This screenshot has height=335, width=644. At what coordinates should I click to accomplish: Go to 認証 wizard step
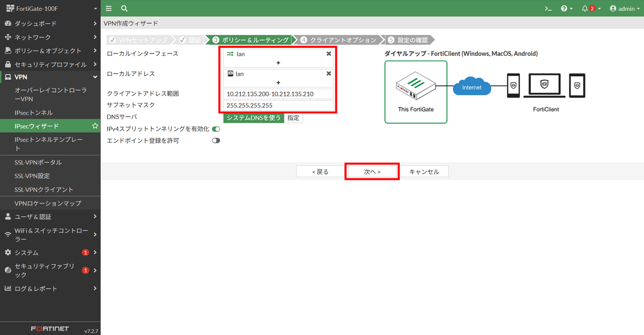(189, 40)
